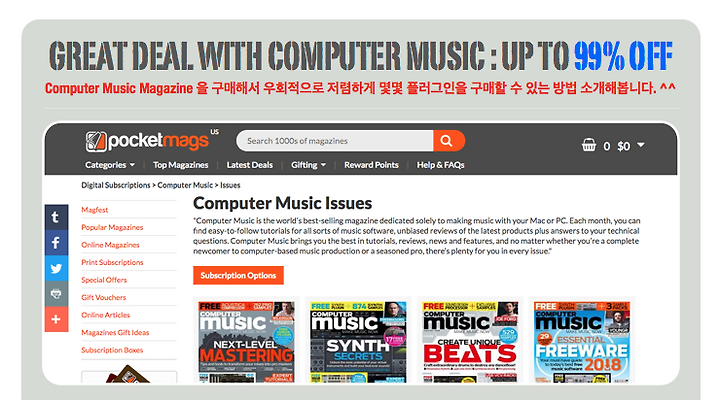This screenshot has height=400, width=720.
Task: Focus the Search 1000s of magazines field
Action: [x=335, y=141]
